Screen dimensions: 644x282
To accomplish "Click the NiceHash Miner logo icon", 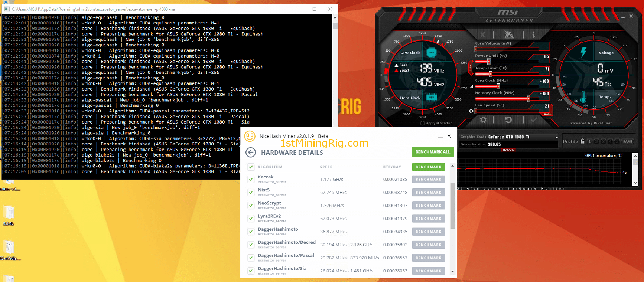I will (250, 136).
